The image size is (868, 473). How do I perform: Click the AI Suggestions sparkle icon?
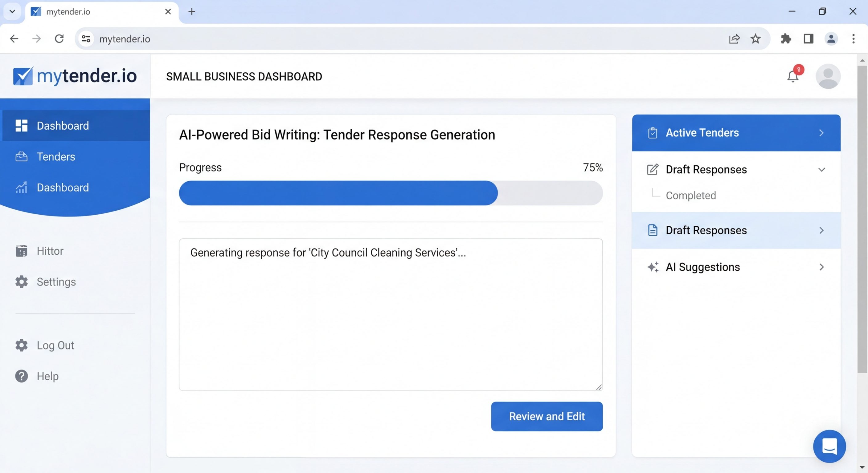653,267
